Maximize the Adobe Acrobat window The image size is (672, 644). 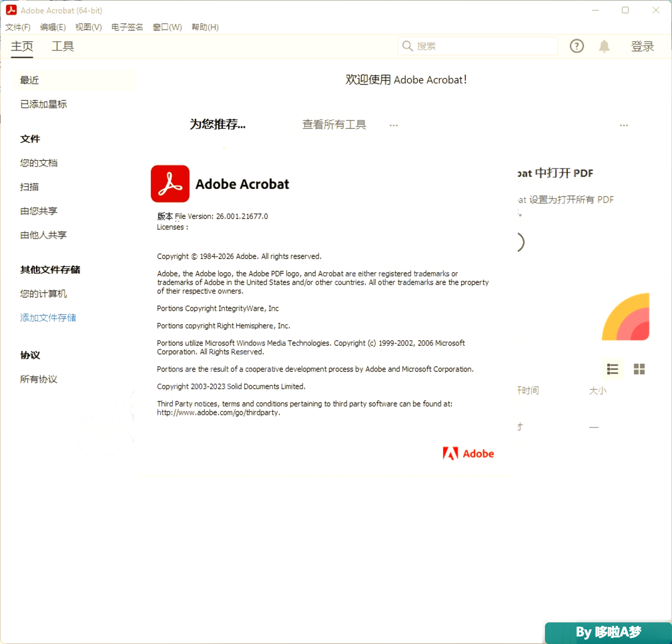pyautogui.click(x=625, y=10)
